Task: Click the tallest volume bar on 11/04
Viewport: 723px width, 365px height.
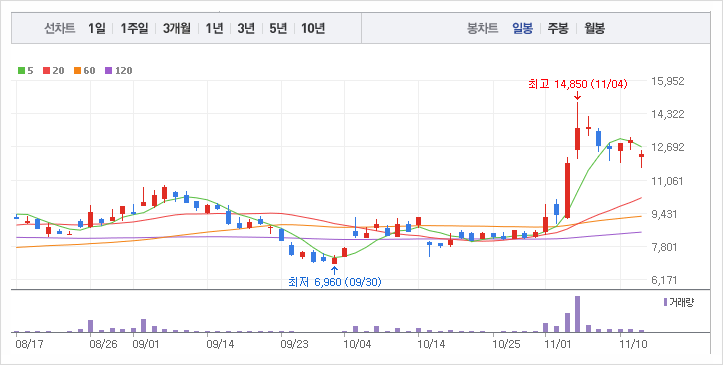Action: pyautogui.click(x=577, y=314)
